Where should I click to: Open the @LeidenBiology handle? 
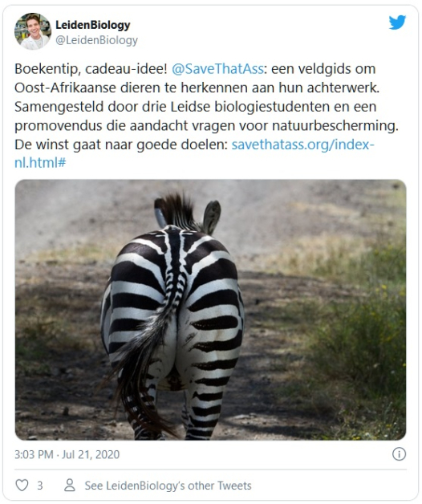(x=97, y=40)
